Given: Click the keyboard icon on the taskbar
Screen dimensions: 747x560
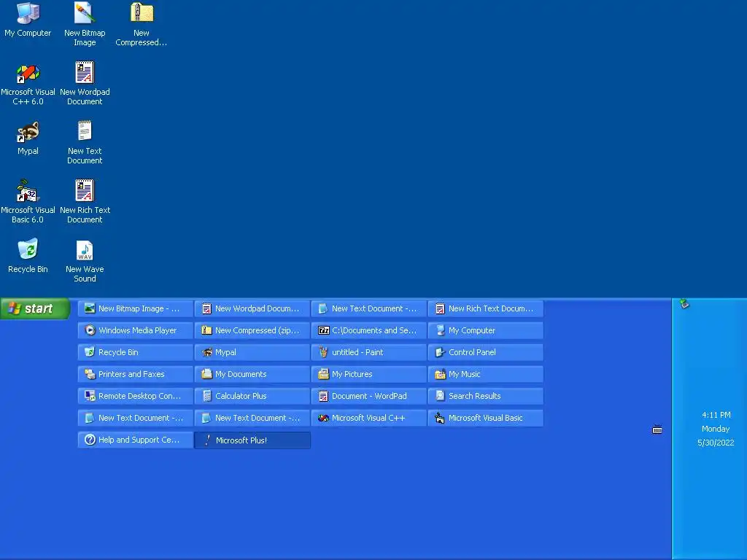Looking at the screenshot, I should (x=657, y=429).
